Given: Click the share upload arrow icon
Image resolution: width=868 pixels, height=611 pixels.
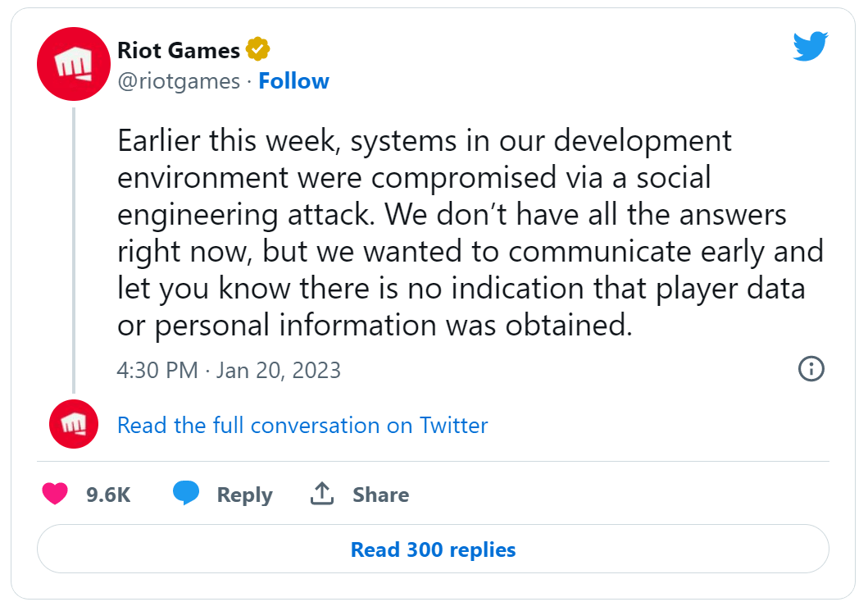Looking at the screenshot, I should [x=321, y=493].
